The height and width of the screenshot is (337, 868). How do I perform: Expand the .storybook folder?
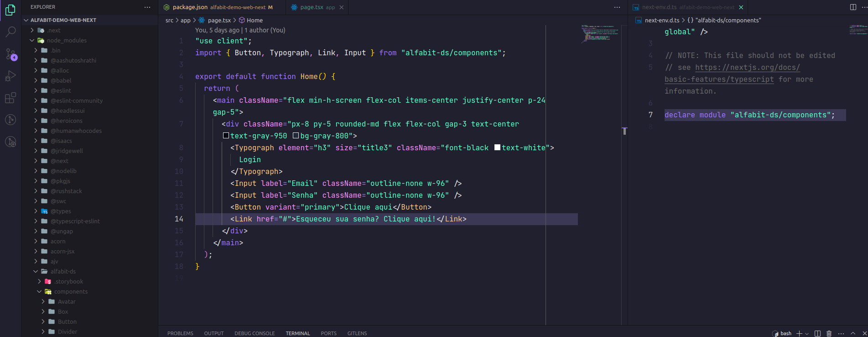[90, 281]
